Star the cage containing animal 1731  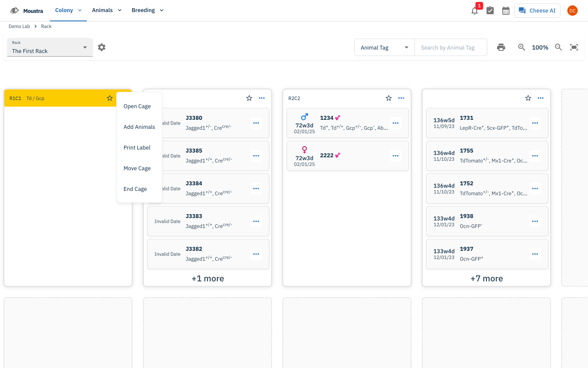528,98
